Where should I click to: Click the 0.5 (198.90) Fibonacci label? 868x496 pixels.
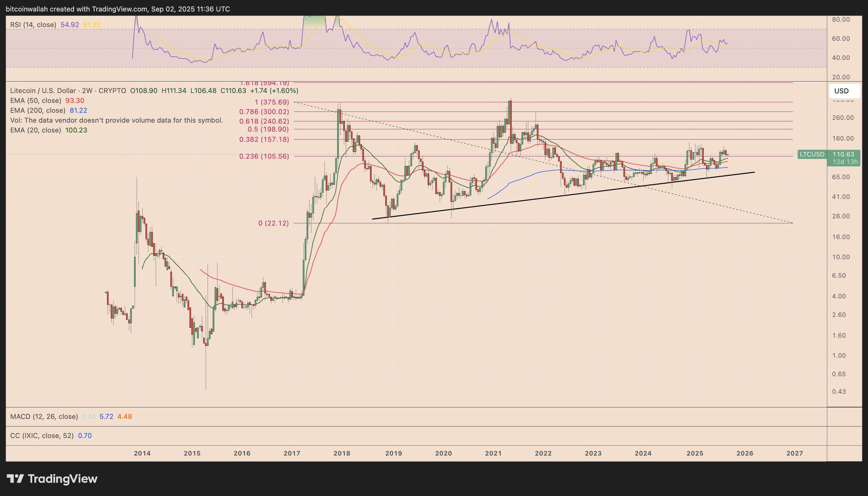coord(268,129)
